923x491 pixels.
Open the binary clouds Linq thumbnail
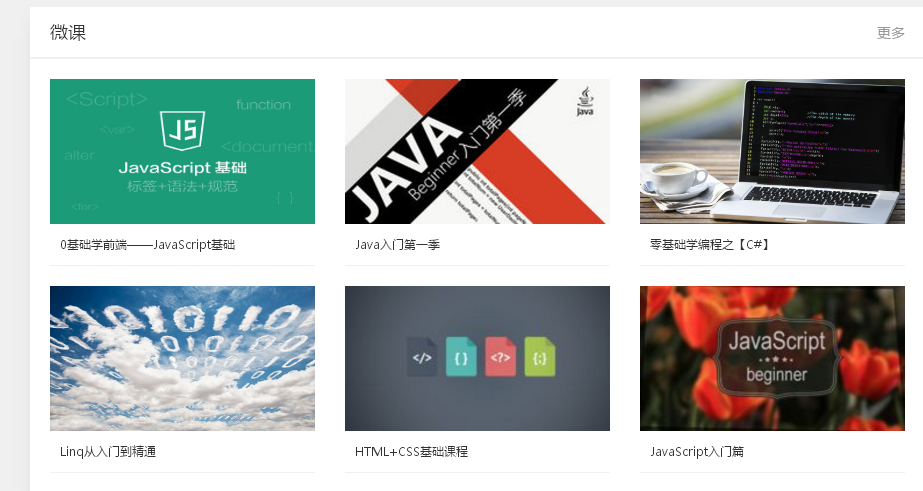[x=182, y=358]
